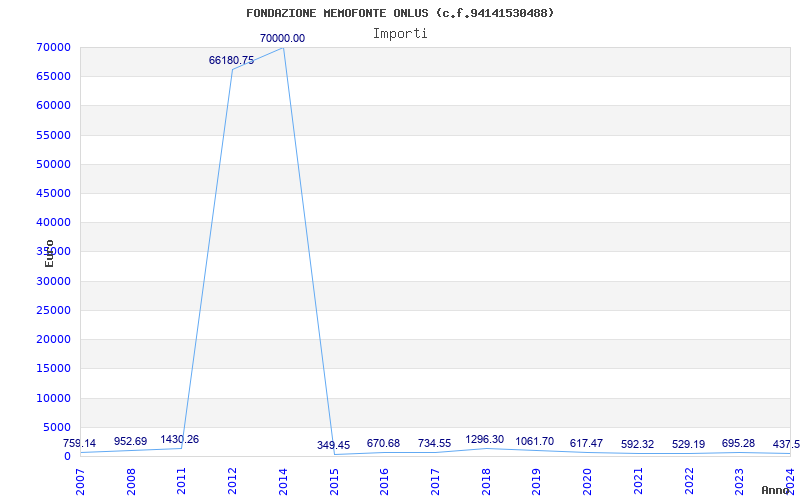Image resolution: width=800 pixels, height=500 pixels.
Task: Click the 2023 x-axis year label
Action: click(740, 482)
